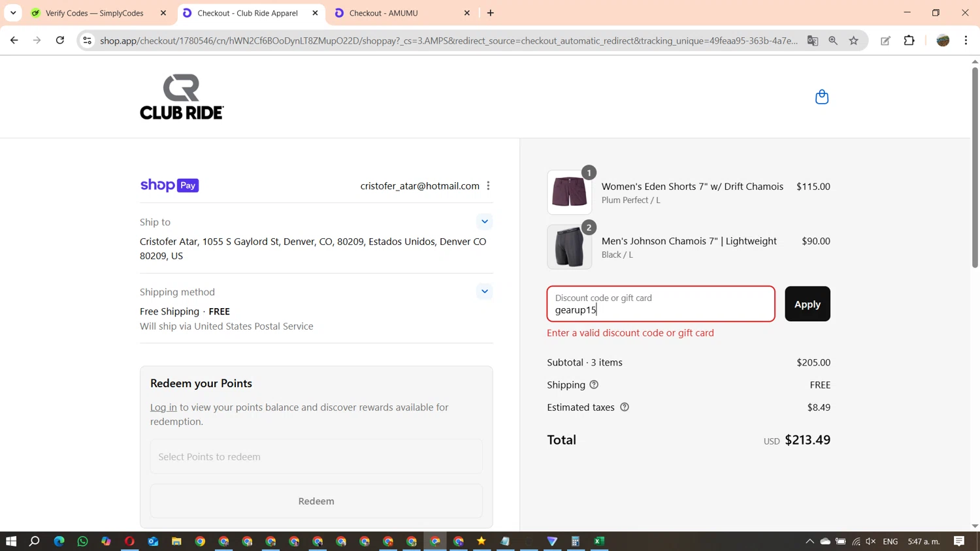Open the notification center icon

[959, 541]
